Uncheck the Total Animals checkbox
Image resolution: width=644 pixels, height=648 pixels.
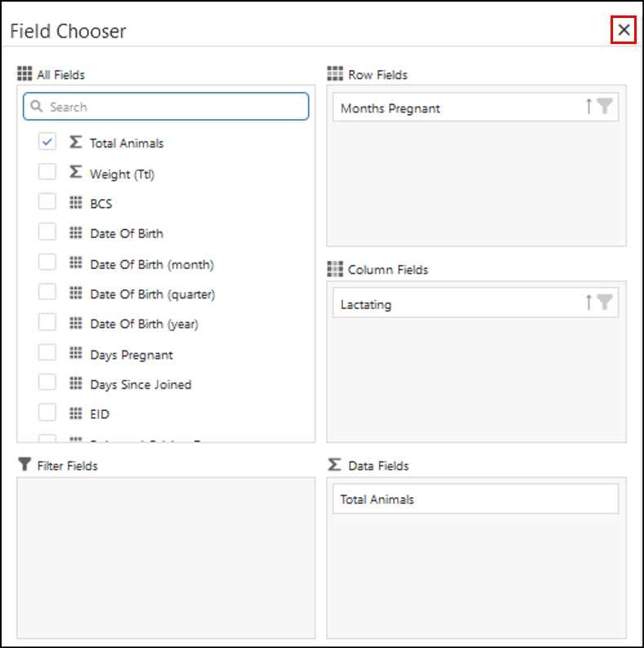pos(47,142)
